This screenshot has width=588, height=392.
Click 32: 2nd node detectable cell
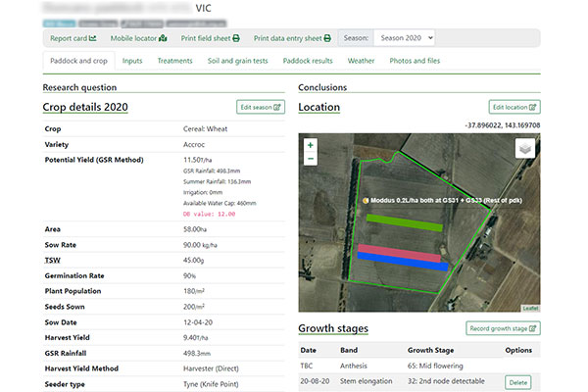coord(446,381)
